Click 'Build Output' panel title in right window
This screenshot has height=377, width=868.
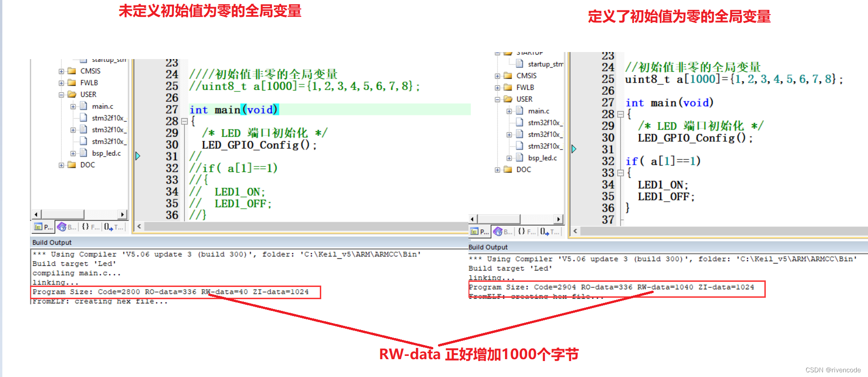point(488,247)
